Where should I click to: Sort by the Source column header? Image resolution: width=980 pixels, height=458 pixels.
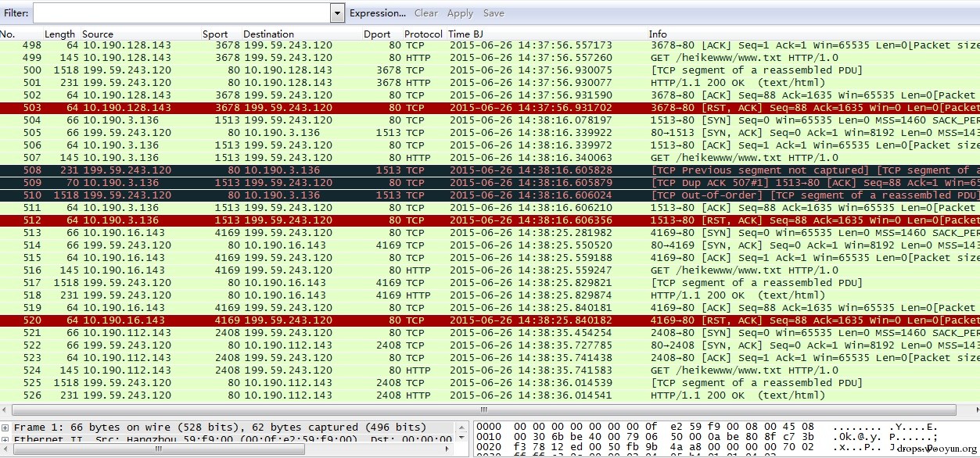pos(98,34)
